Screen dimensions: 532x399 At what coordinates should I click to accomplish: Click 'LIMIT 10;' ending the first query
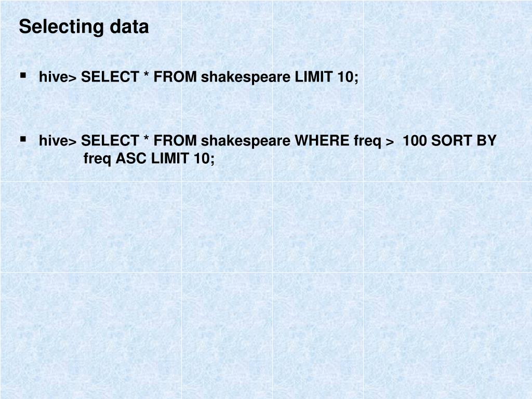326,77
